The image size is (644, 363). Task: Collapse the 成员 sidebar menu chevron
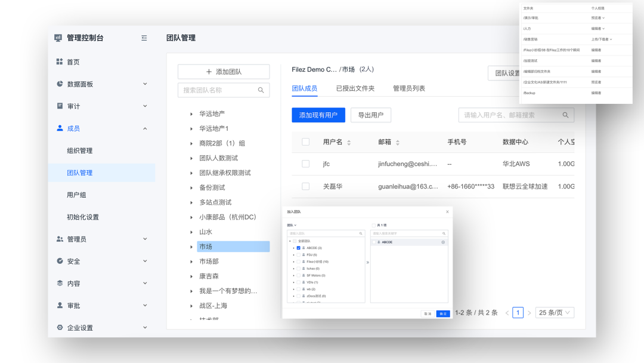coord(145,129)
